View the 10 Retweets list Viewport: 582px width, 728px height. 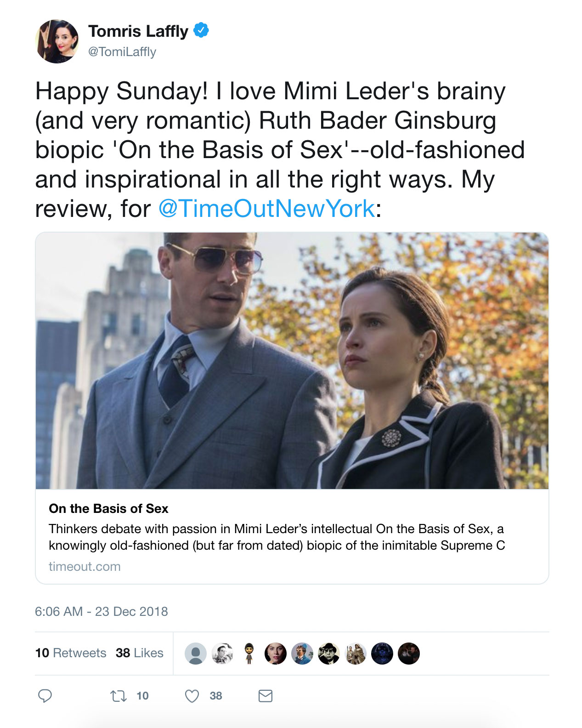point(71,653)
